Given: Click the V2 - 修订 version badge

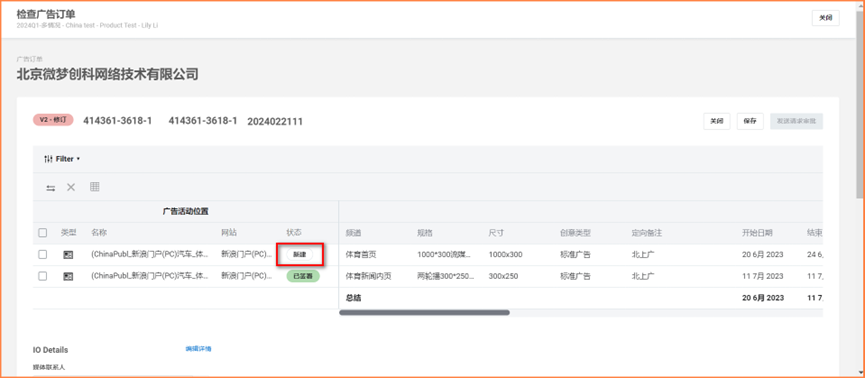Looking at the screenshot, I should (x=53, y=120).
